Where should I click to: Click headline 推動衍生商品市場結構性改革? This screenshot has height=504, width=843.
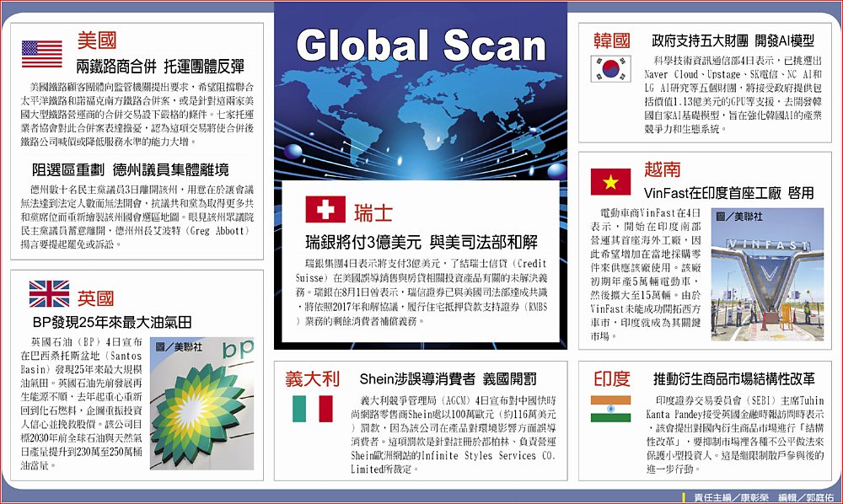[x=734, y=379]
